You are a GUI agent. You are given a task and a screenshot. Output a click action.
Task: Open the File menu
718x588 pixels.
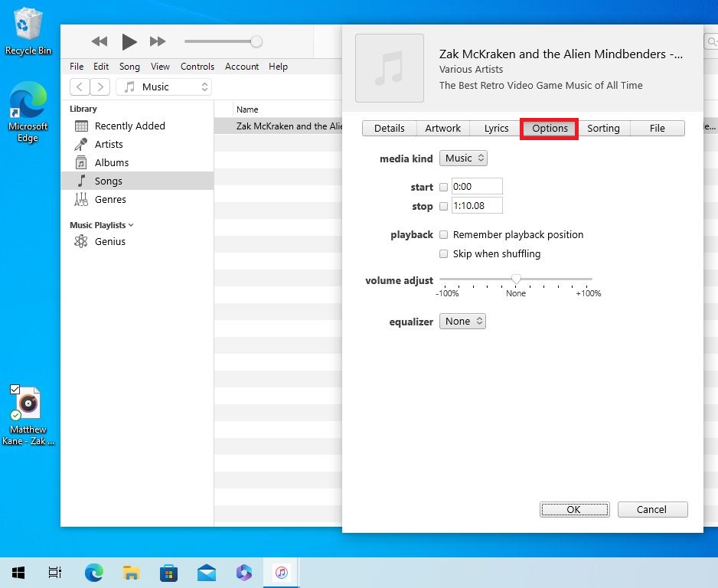[x=77, y=67]
